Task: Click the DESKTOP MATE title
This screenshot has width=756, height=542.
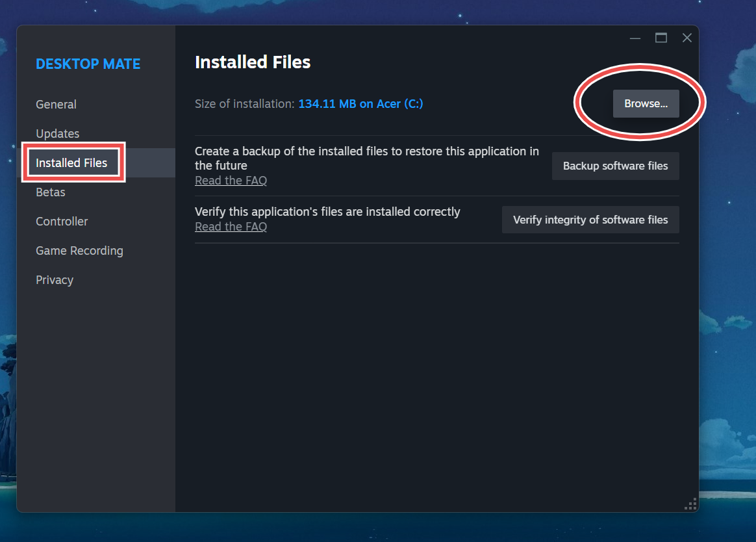Action: (88, 64)
